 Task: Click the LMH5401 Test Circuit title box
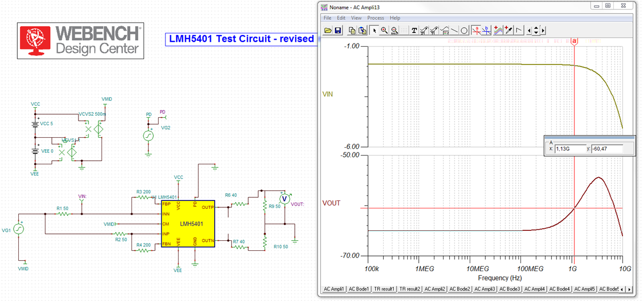point(241,39)
